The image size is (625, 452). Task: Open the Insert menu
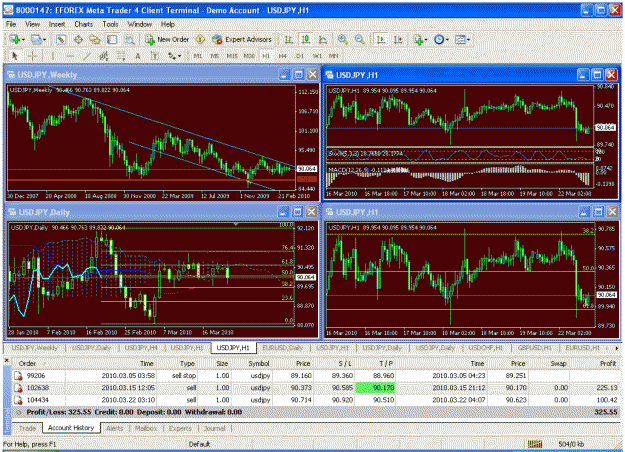coord(57,24)
